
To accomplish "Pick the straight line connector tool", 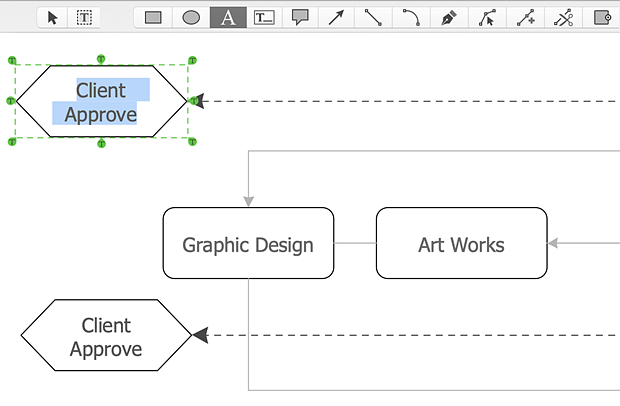I will click(373, 17).
